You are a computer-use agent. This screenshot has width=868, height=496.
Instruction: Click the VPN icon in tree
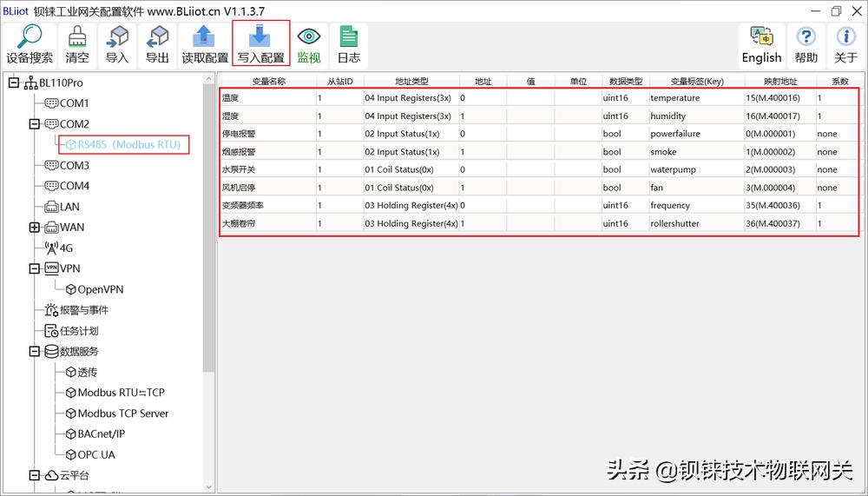click(x=51, y=268)
